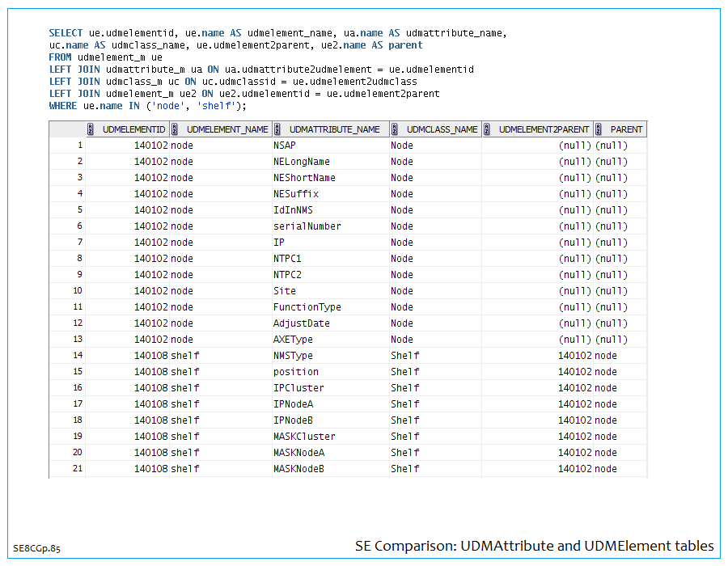Click the sort icon beside UDMELEMENT2PARENT header
728x566 pixels.
point(488,129)
